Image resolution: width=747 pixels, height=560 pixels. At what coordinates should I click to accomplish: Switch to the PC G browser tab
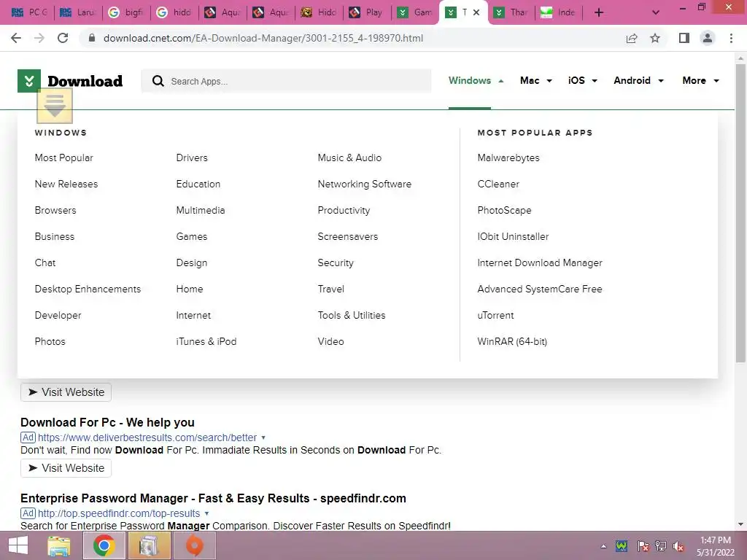pos(29,12)
